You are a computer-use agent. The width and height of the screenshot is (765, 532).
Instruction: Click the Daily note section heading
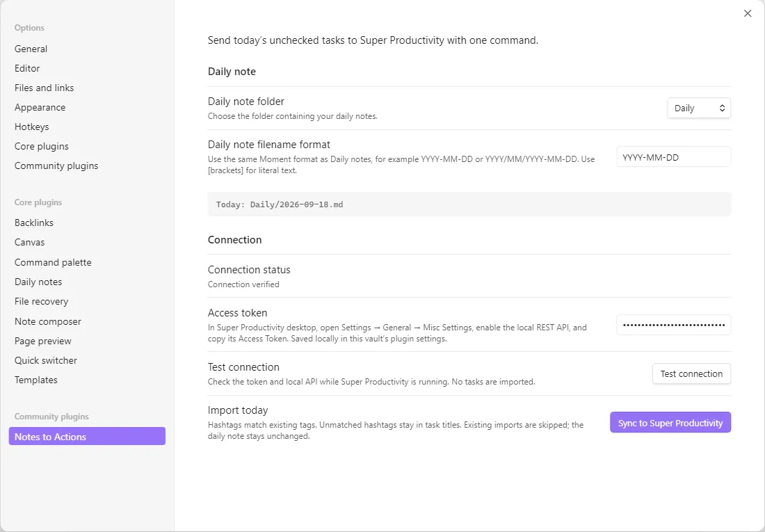(232, 71)
